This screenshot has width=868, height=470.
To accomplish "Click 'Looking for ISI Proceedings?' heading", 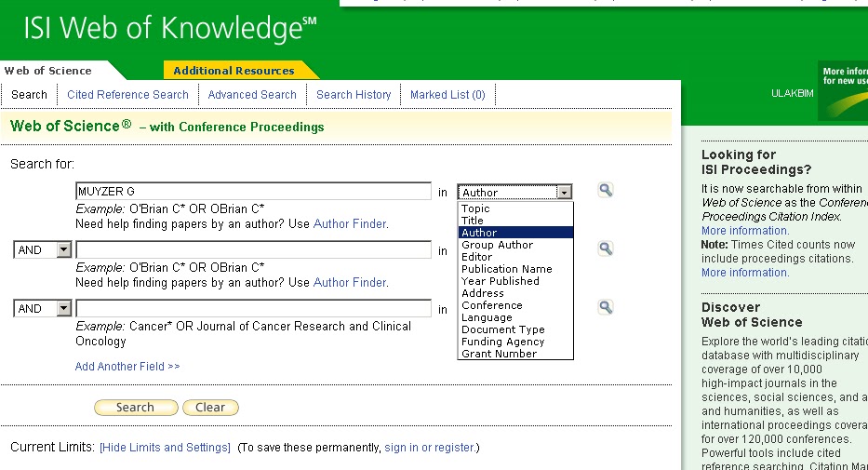I will coord(756,162).
